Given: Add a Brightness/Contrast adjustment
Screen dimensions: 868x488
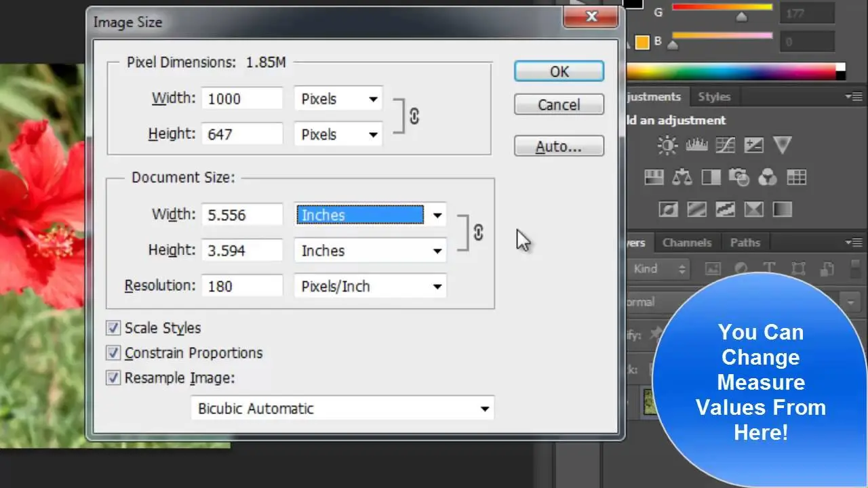Looking at the screenshot, I should 667,144.
